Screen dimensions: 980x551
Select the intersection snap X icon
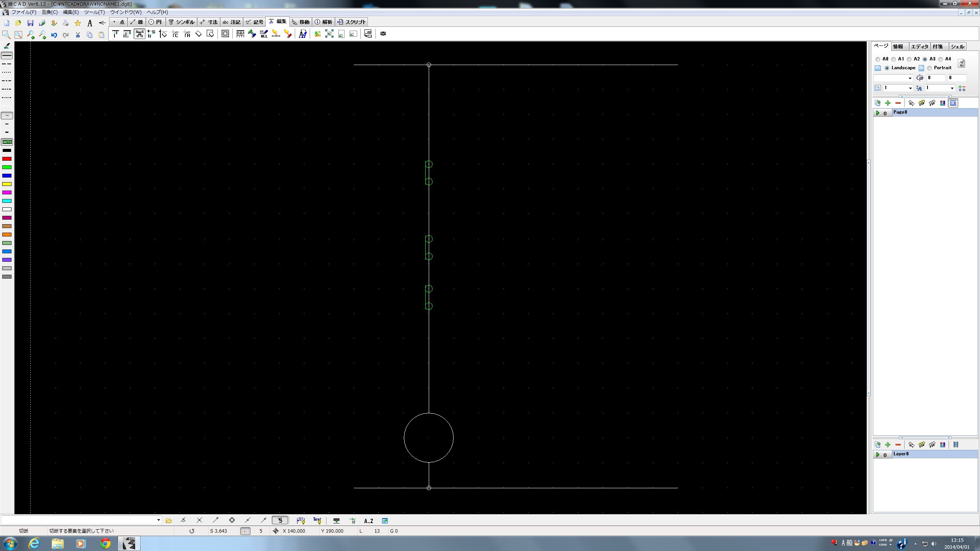point(199,520)
